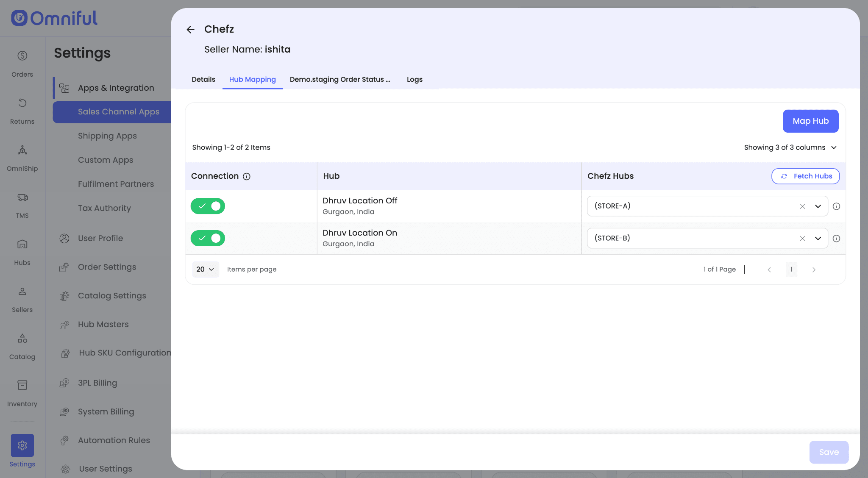The image size is (868, 478).
Task: Click the User Settings gear icon
Action: [65, 469]
